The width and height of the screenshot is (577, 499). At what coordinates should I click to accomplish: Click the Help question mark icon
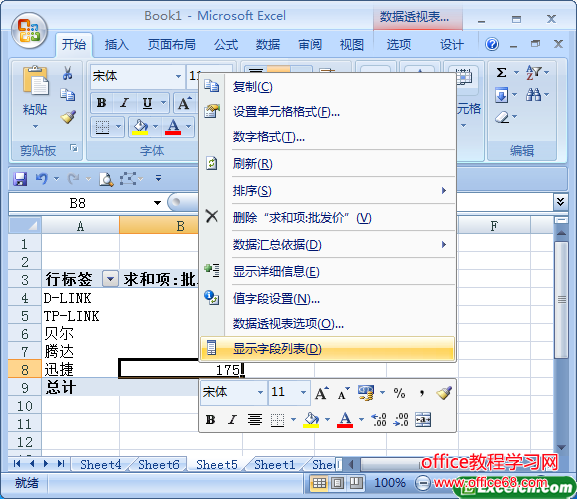[x=492, y=45]
